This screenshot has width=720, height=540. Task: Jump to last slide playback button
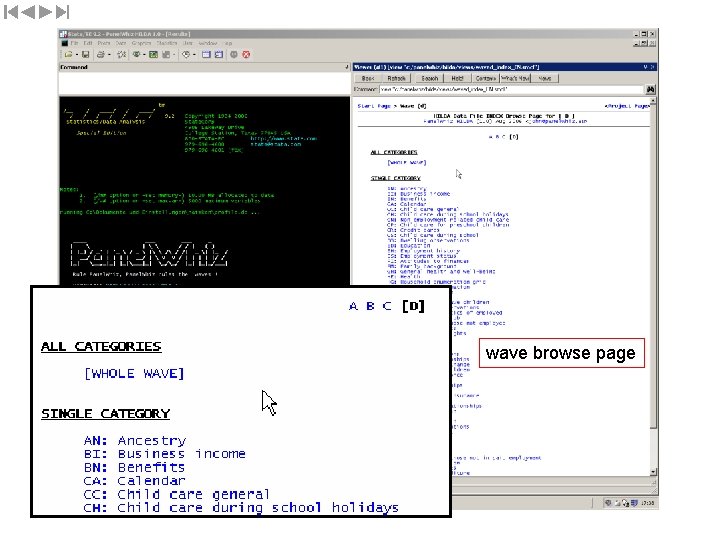coord(62,12)
